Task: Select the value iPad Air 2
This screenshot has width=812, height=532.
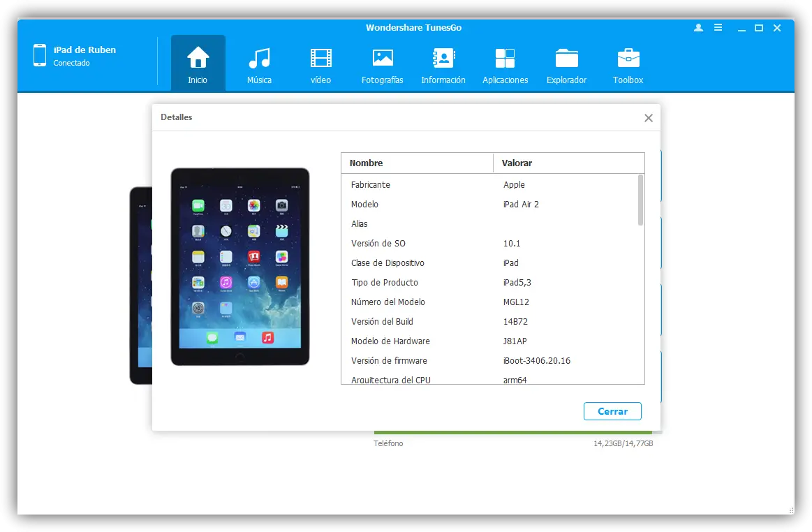Action: pos(521,205)
